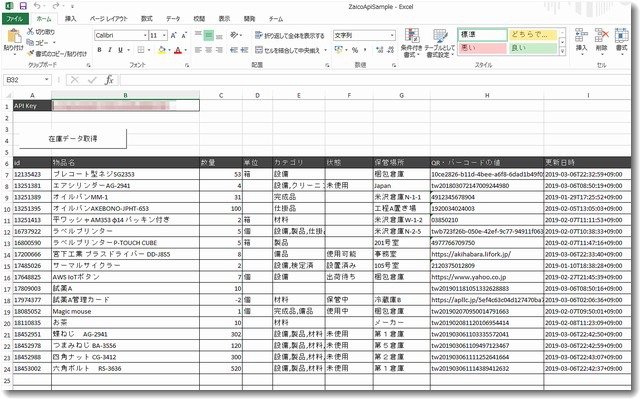Click the red font color swatch

pyautogui.click(x=178, y=50)
